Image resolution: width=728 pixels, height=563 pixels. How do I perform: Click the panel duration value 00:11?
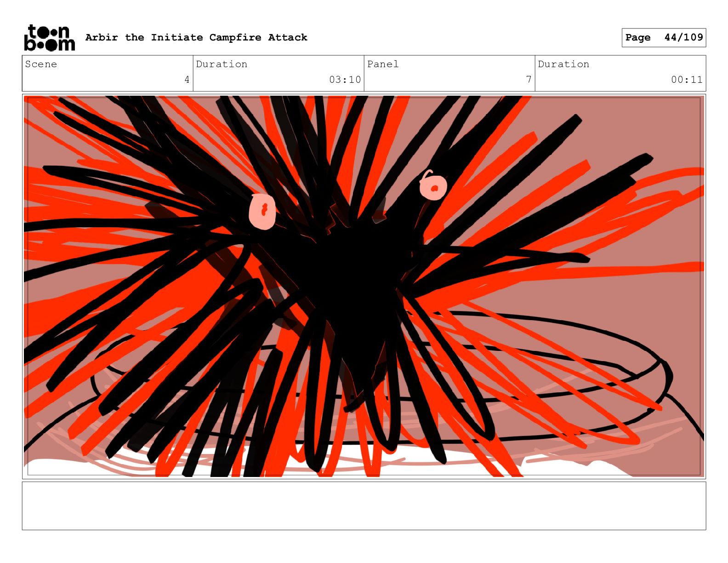tap(687, 80)
